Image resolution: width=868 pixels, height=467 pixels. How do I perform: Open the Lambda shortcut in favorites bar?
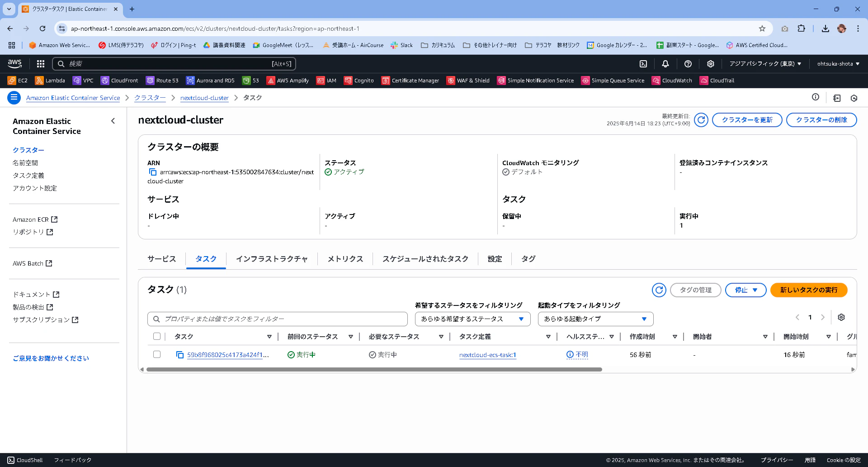point(50,81)
